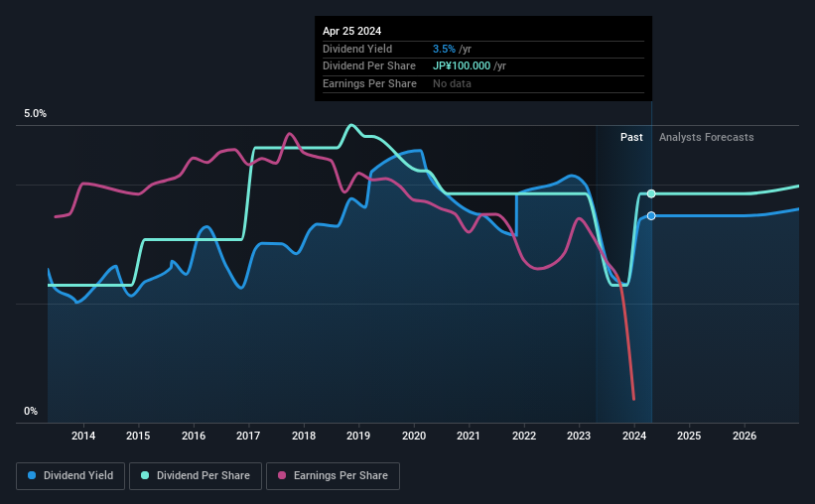
Task: Click the 2026 x-axis year label
Action: tap(745, 436)
